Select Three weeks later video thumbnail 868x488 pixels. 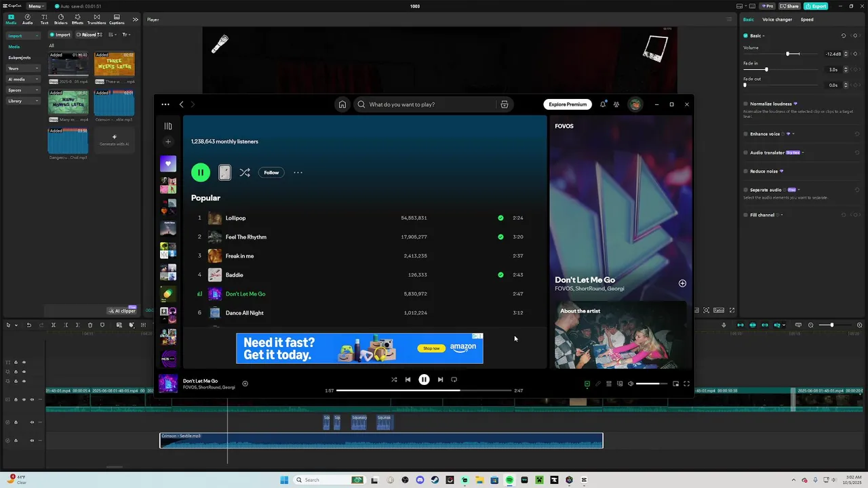pos(114,64)
